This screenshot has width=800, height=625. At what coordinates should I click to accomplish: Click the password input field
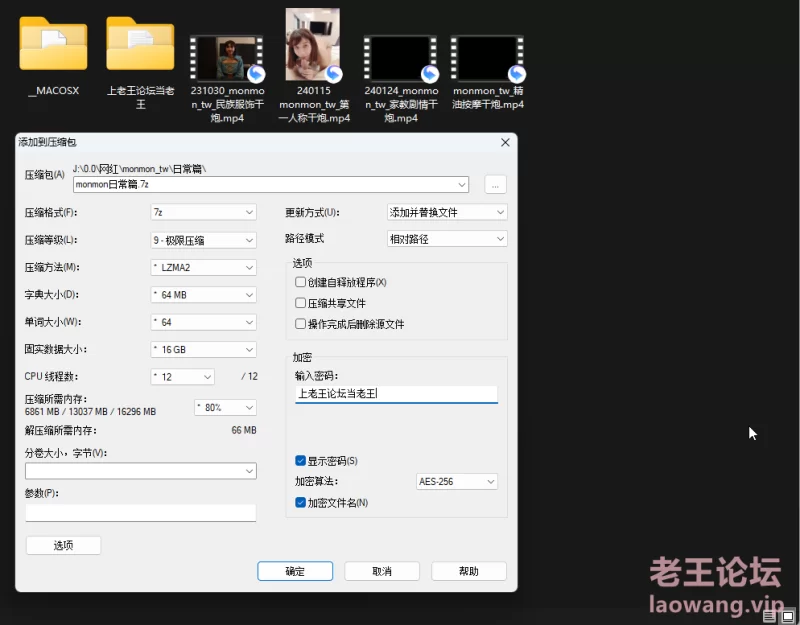click(396, 394)
